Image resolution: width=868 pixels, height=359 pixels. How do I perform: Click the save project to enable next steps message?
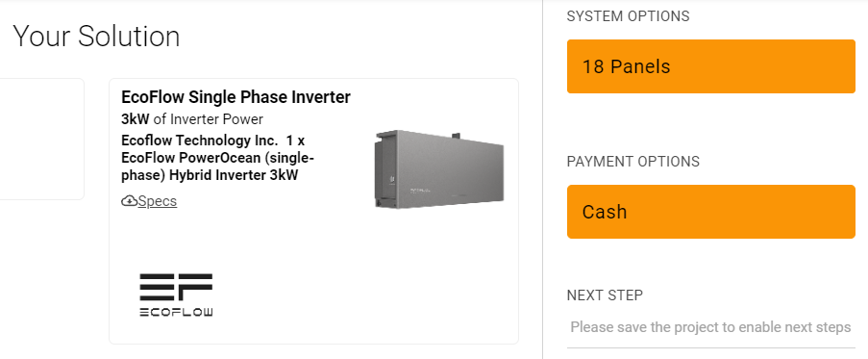click(710, 327)
